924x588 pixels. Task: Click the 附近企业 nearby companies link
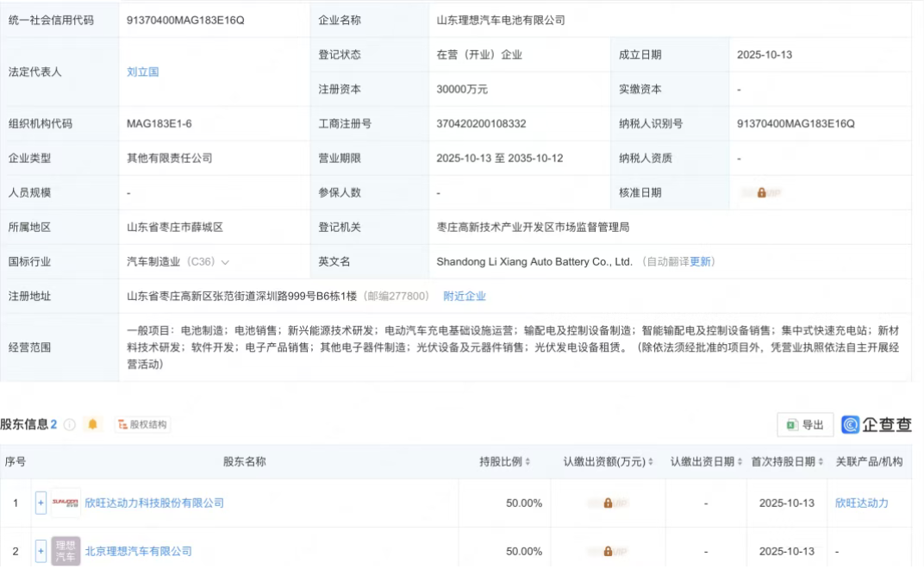tap(464, 295)
